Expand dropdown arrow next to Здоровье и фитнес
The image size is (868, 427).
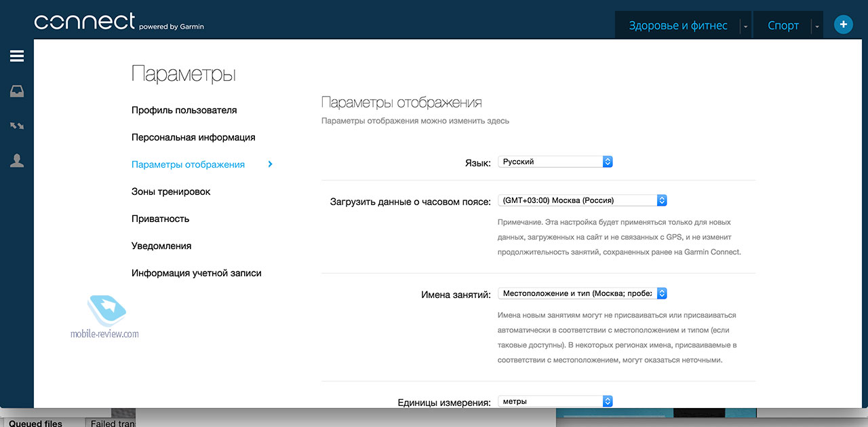coord(745,26)
